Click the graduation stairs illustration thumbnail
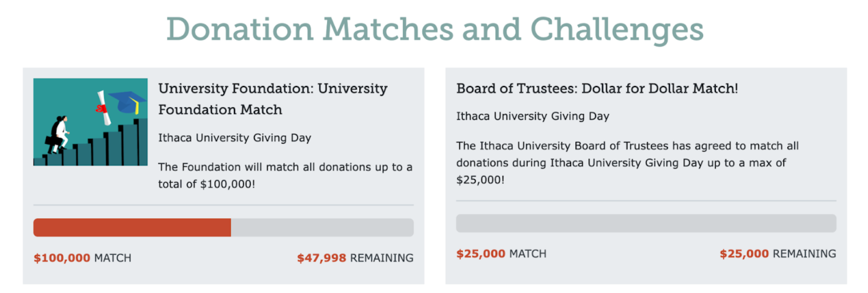 pyautogui.click(x=91, y=122)
